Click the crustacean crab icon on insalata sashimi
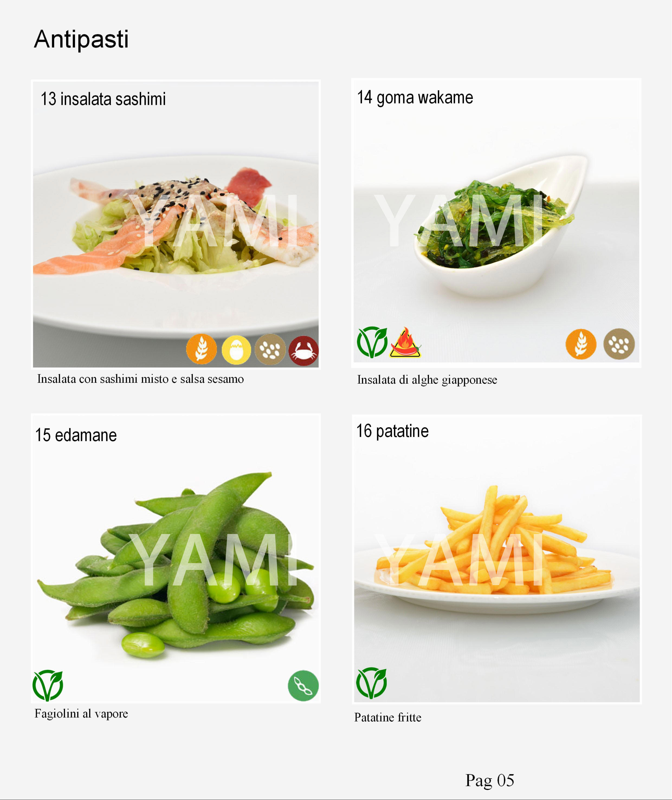 click(303, 351)
